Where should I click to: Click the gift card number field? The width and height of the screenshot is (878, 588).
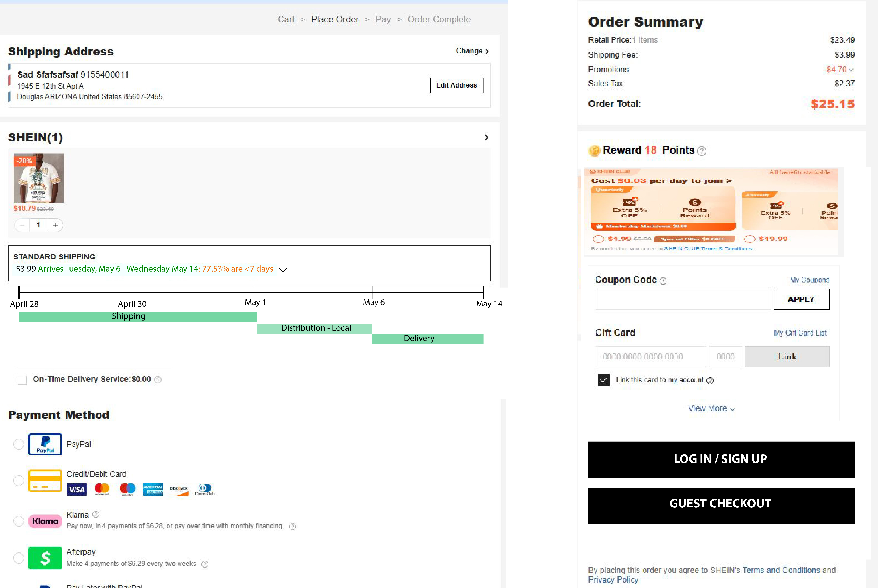(651, 357)
